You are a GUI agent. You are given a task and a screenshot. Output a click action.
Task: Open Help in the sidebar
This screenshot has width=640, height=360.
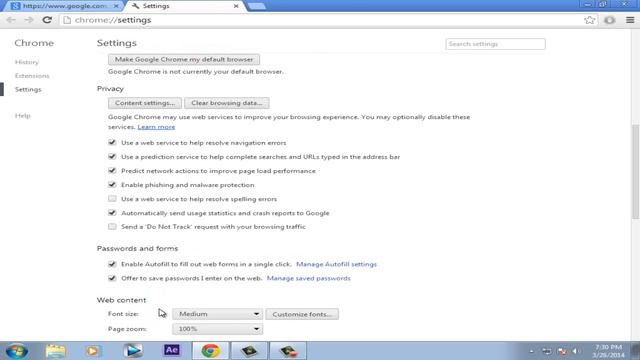click(x=23, y=116)
